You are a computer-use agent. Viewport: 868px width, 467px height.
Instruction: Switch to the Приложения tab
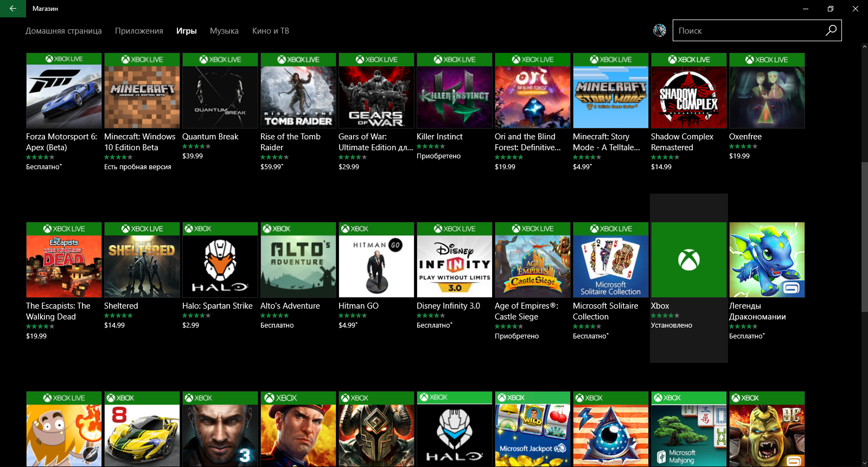click(x=139, y=31)
